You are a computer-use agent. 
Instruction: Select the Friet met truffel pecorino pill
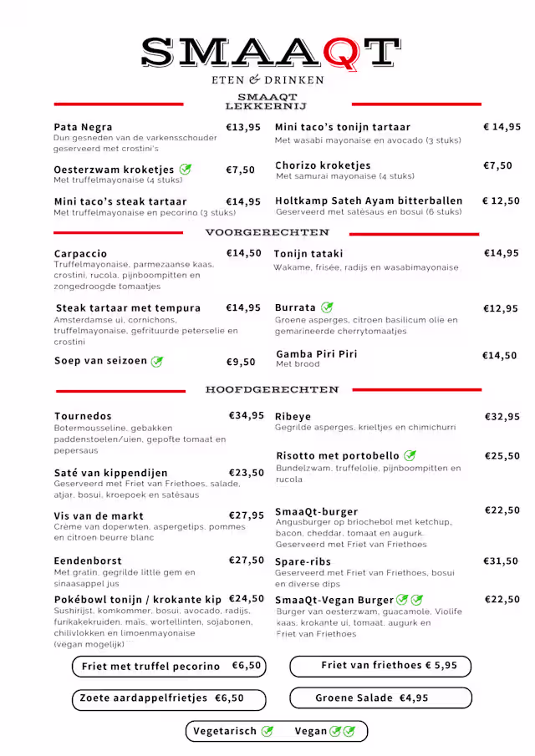(x=171, y=667)
